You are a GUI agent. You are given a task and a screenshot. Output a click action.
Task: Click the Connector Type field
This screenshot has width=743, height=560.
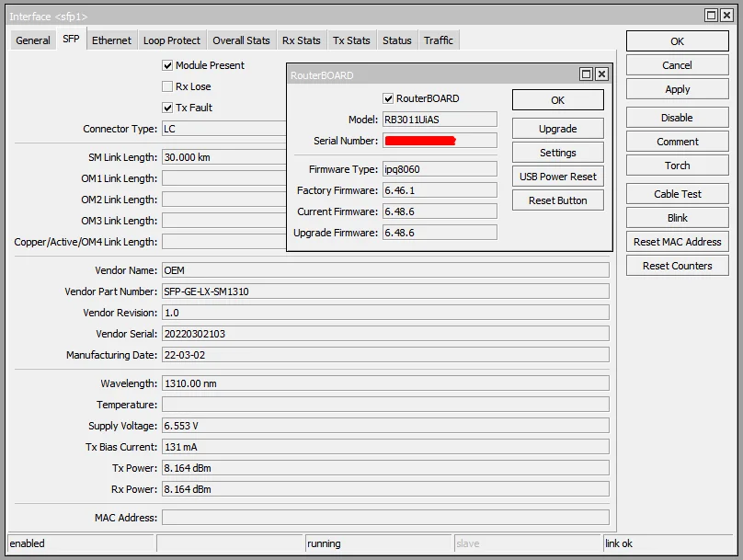click(x=224, y=129)
